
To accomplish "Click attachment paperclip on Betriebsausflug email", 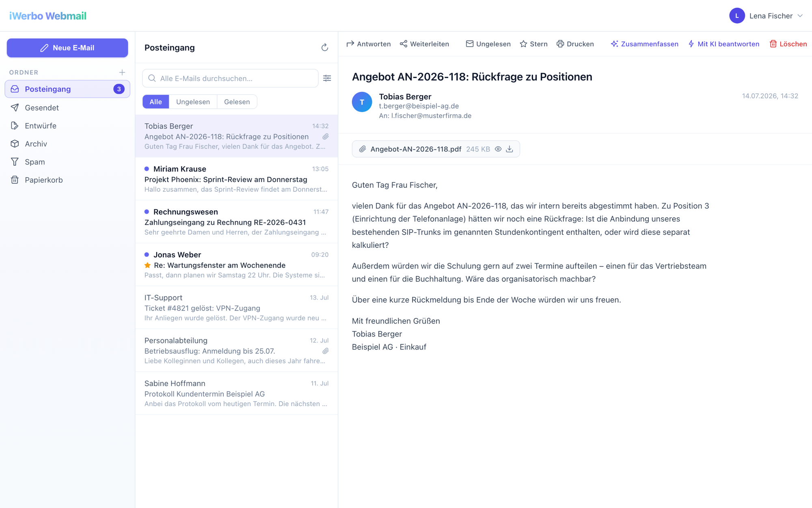I will (x=326, y=351).
